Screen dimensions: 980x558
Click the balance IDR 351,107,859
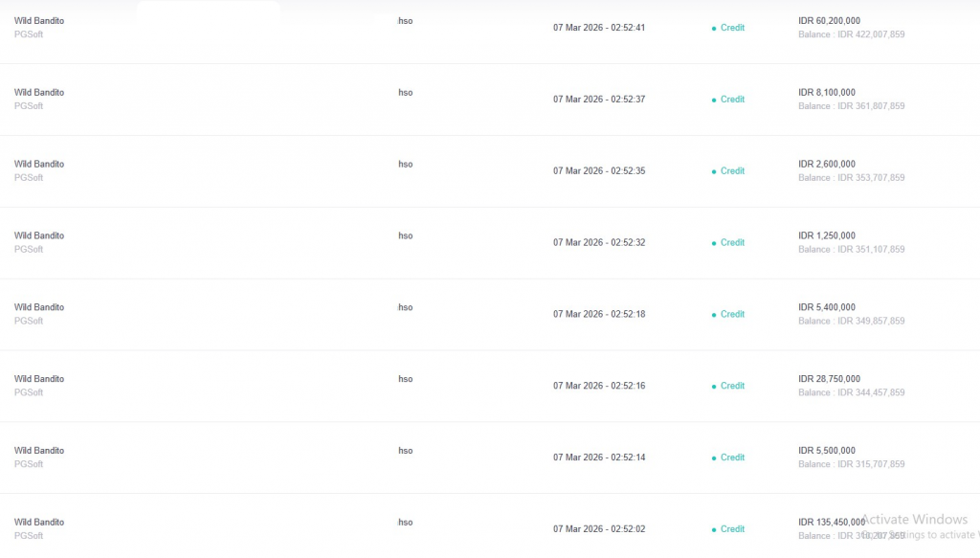(871, 250)
